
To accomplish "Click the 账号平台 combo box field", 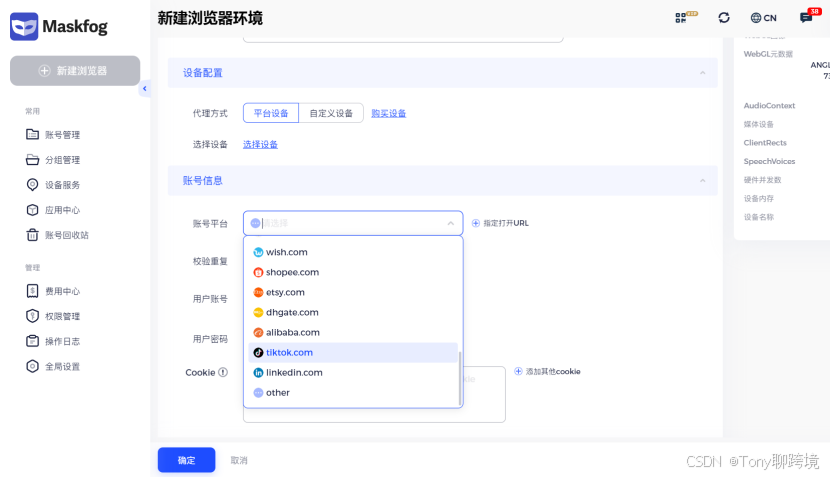I will coord(353,223).
